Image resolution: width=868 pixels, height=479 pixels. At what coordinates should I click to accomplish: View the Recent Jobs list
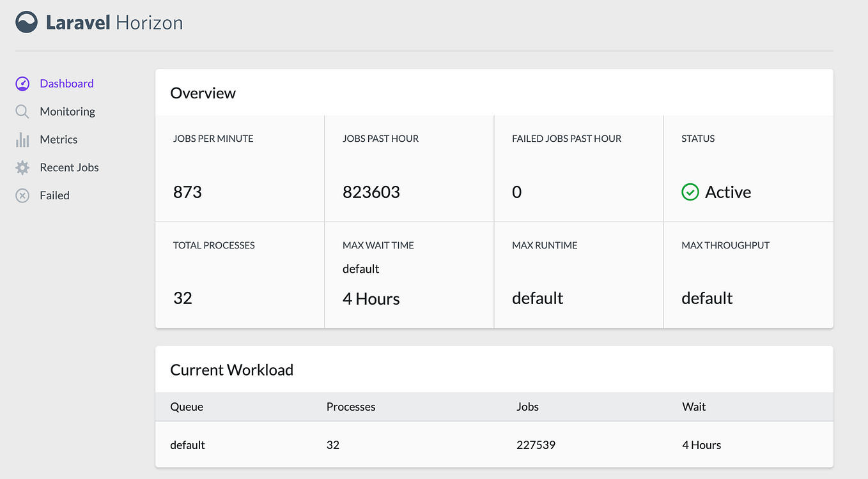click(x=68, y=167)
